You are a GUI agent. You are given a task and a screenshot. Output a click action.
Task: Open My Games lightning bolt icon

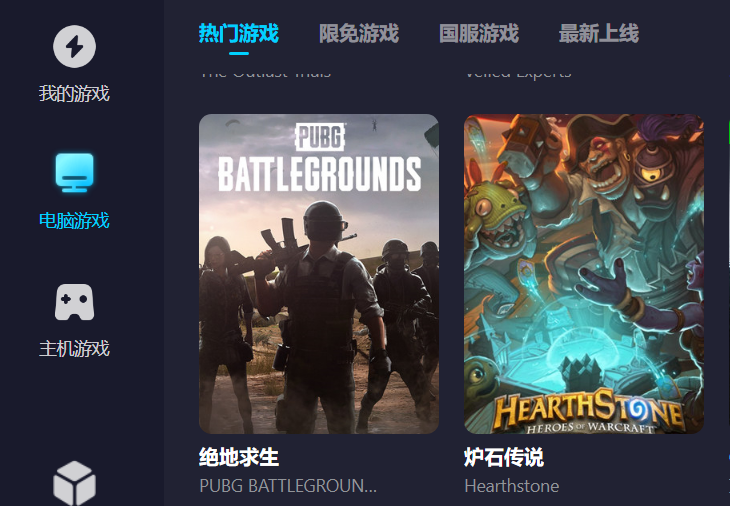click(74, 47)
